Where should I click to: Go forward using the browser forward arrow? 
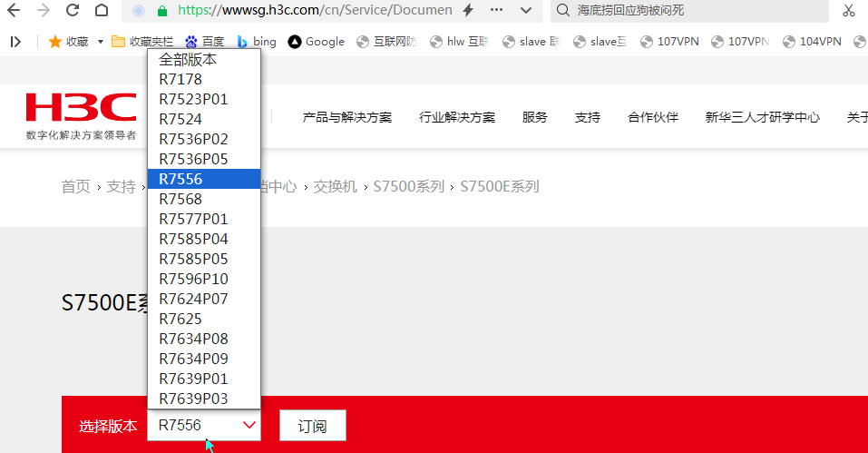point(44,10)
